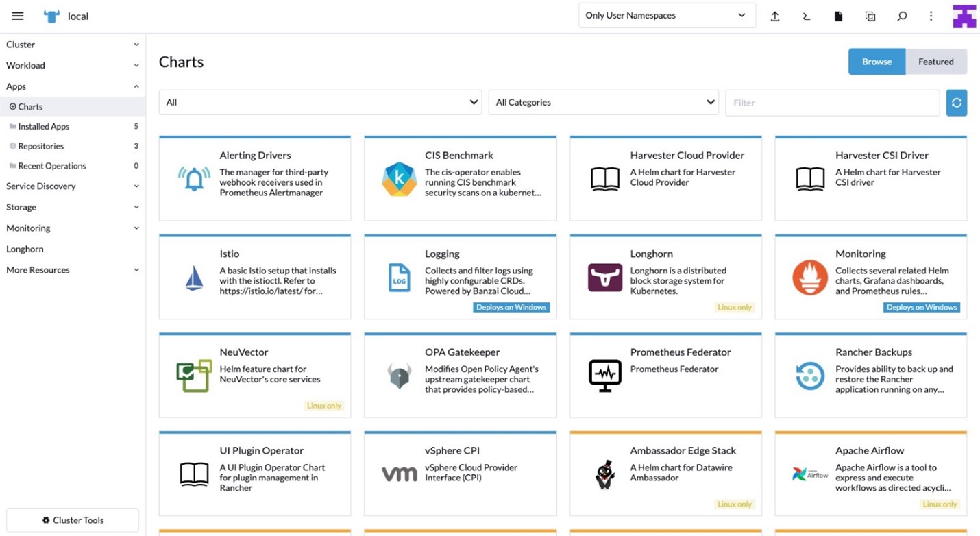980x536 pixels.
Task: Open the vertical three-dot more menu
Action: (x=931, y=16)
